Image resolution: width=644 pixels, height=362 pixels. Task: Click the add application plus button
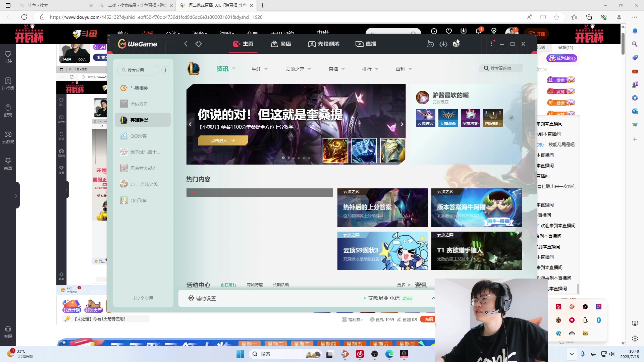click(x=165, y=70)
